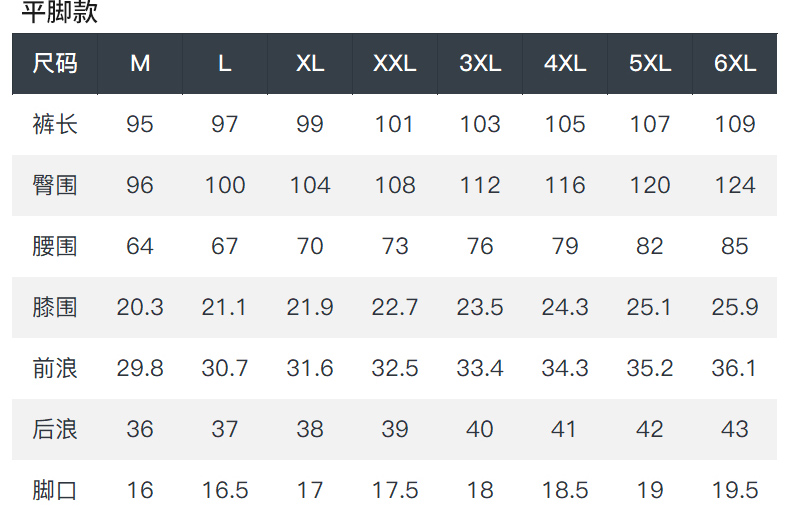
Task: Click the 裤长 row label
Action: point(55,124)
